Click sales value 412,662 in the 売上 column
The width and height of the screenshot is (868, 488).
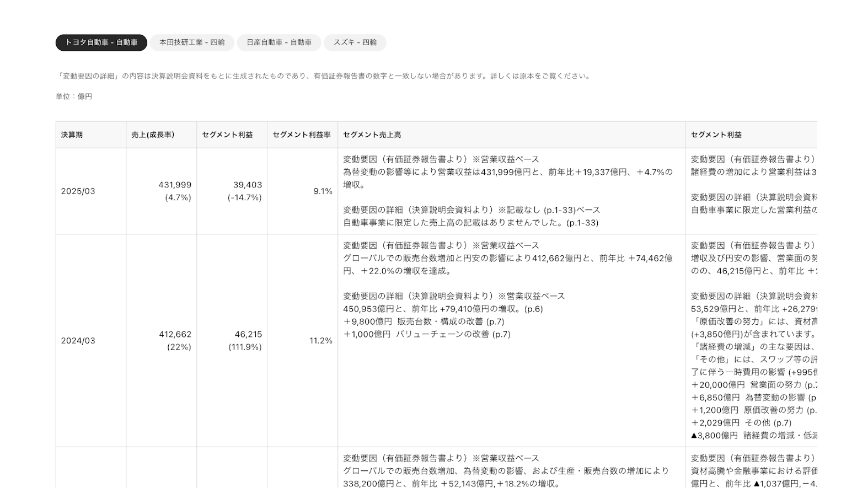[175, 334]
